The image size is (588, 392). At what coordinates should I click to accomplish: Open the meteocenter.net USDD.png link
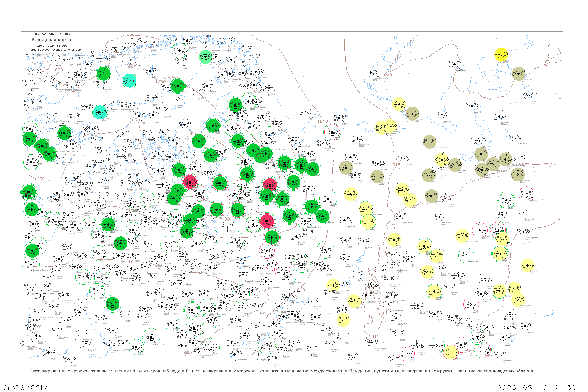(x=55, y=50)
